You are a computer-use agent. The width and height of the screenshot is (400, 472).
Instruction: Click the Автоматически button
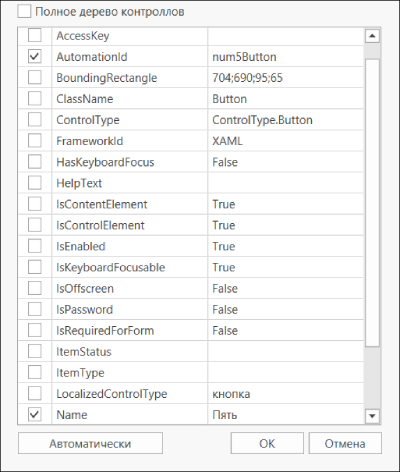(x=90, y=443)
